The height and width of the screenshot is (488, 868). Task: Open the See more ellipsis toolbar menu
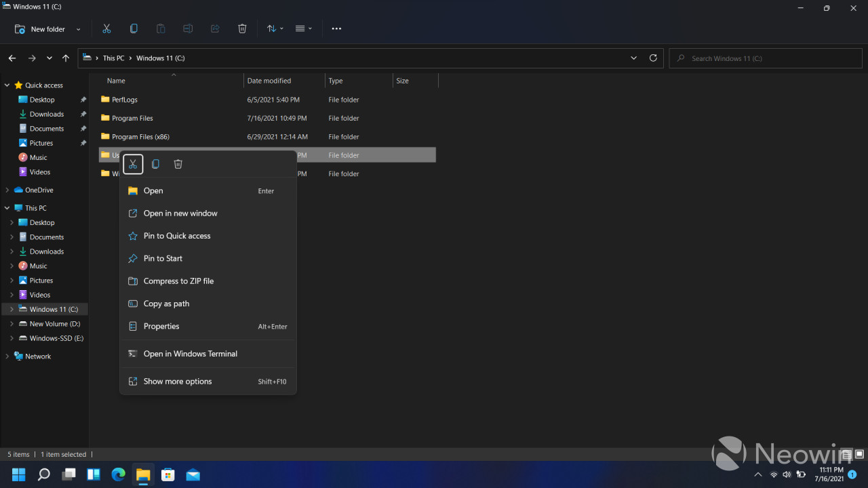pyautogui.click(x=336, y=28)
